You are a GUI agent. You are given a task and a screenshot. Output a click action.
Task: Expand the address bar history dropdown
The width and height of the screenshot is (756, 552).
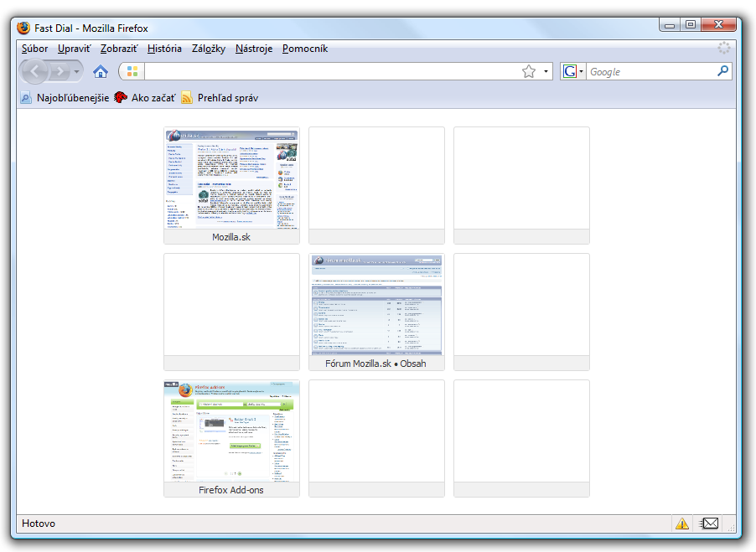[x=546, y=72]
